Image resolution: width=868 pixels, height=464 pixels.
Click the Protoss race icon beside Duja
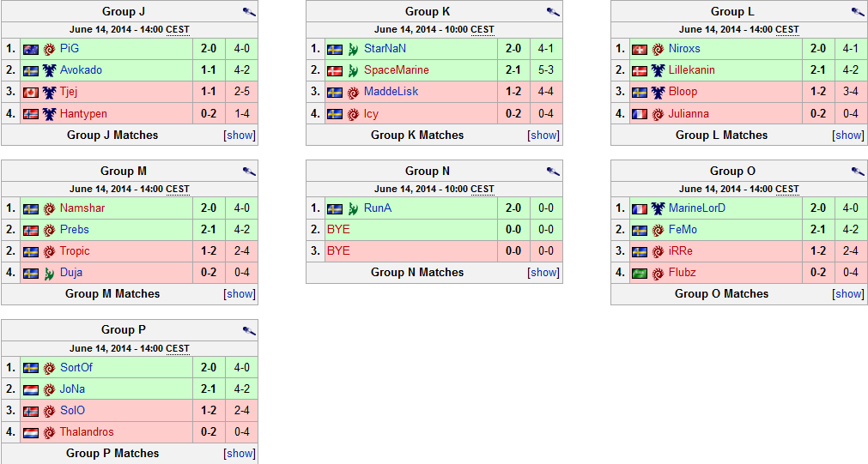pyautogui.click(x=49, y=273)
